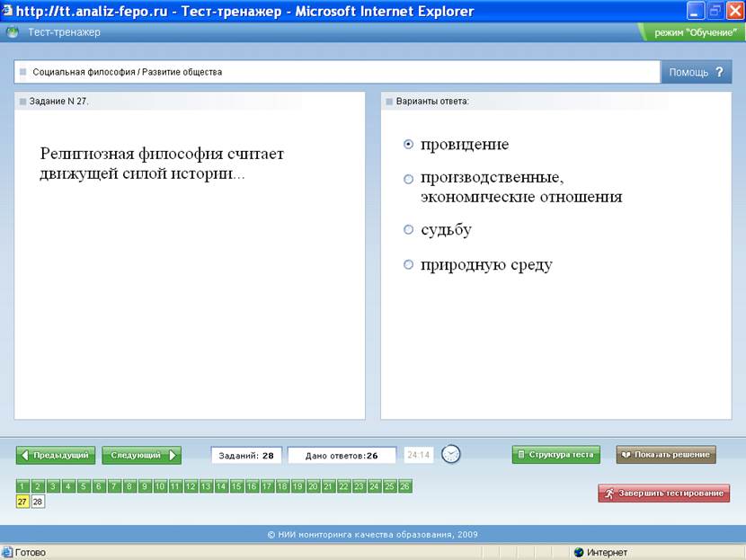Screen dimensions: 746x560
Task: Restore down the Internet Explorer window
Action: (715, 11)
